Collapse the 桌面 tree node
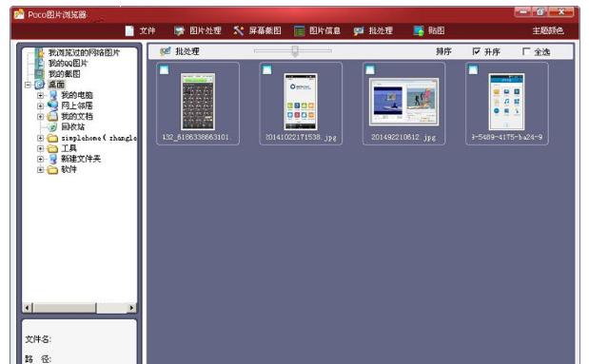The width and height of the screenshot is (589, 364). click(x=28, y=85)
